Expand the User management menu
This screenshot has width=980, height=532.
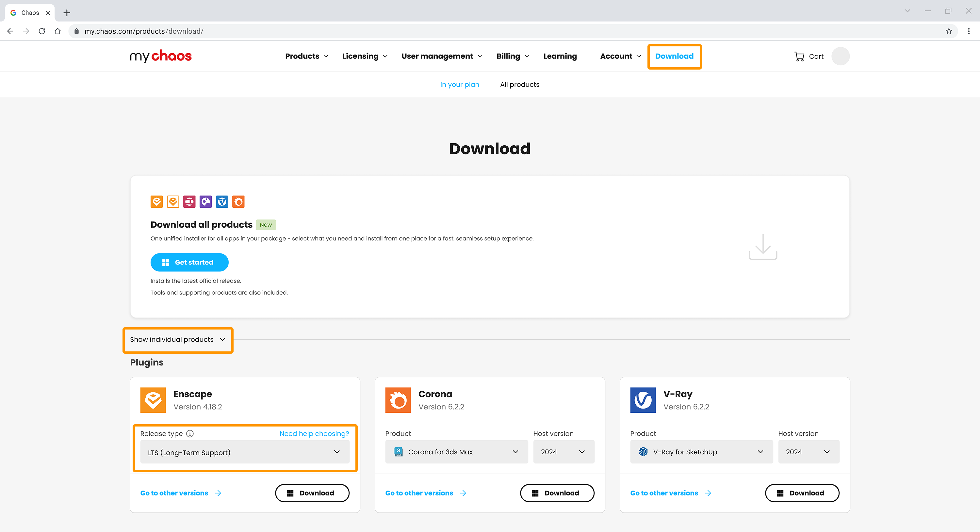[x=442, y=56]
